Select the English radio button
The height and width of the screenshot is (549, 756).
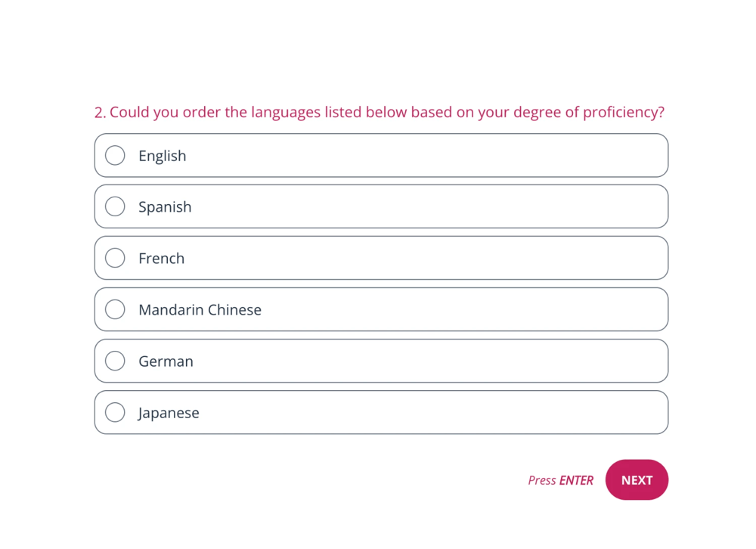click(115, 155)
